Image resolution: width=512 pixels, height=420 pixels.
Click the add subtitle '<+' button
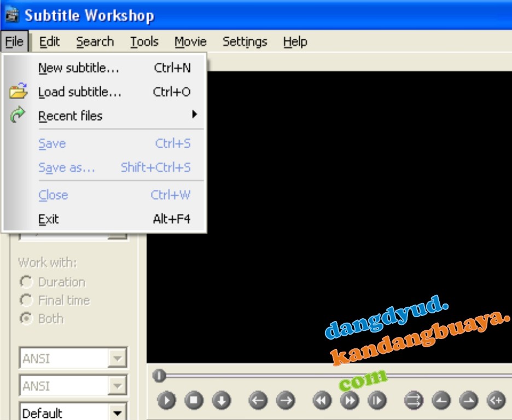point(496,400)
